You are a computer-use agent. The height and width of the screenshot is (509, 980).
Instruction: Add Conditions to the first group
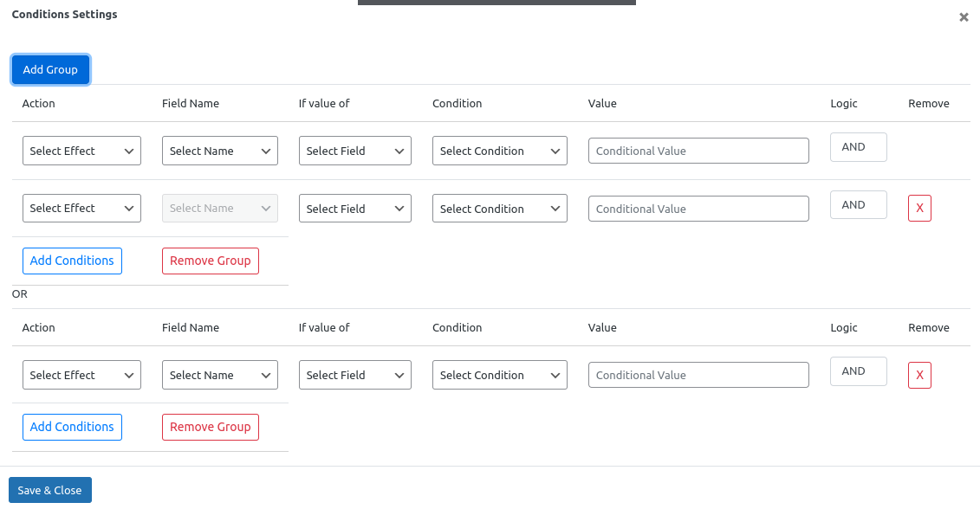coord(72,261)
